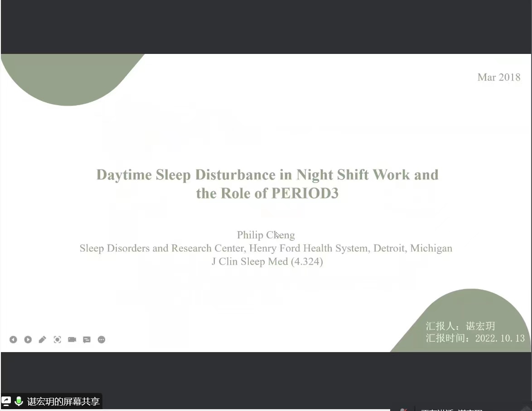
Task: Click the presenter name 汇报人 line
Action: (x=460, y=326)
